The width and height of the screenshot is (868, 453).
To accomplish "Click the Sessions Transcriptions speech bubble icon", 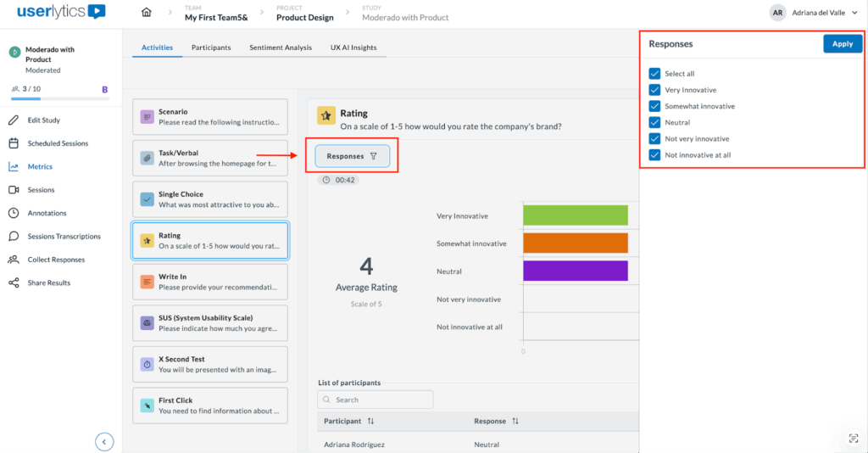I will click(14, 237).
